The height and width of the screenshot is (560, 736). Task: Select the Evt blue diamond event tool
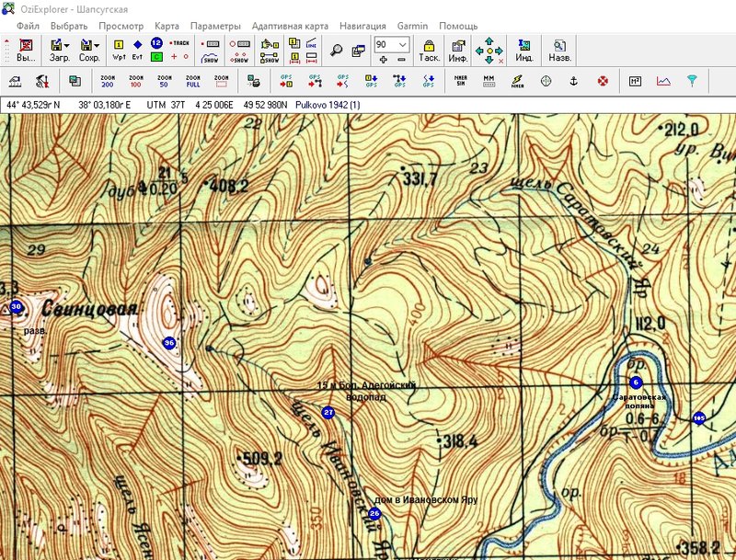(137, 51)
